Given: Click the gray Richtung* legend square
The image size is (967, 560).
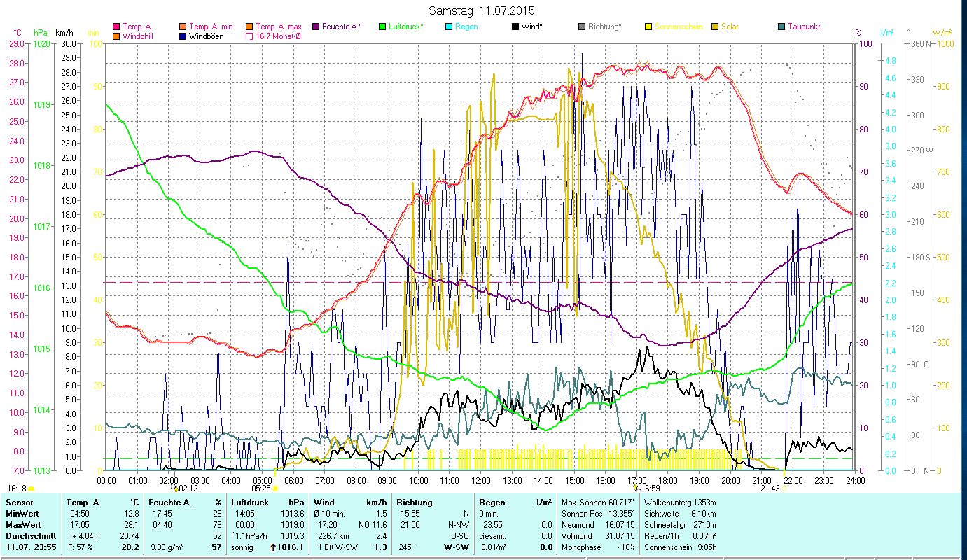Looking at the screenshot, I should pos(582,27).
